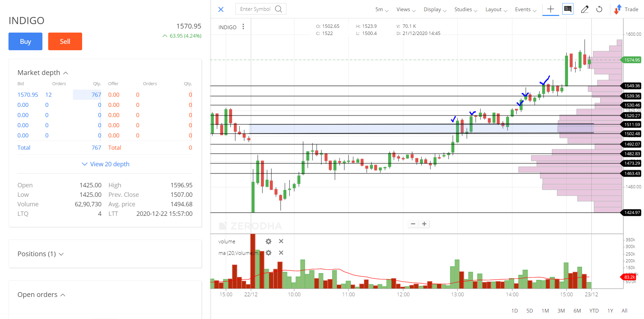Click the High value 1596.95
The image size is (644, 319).
(181, 185)
